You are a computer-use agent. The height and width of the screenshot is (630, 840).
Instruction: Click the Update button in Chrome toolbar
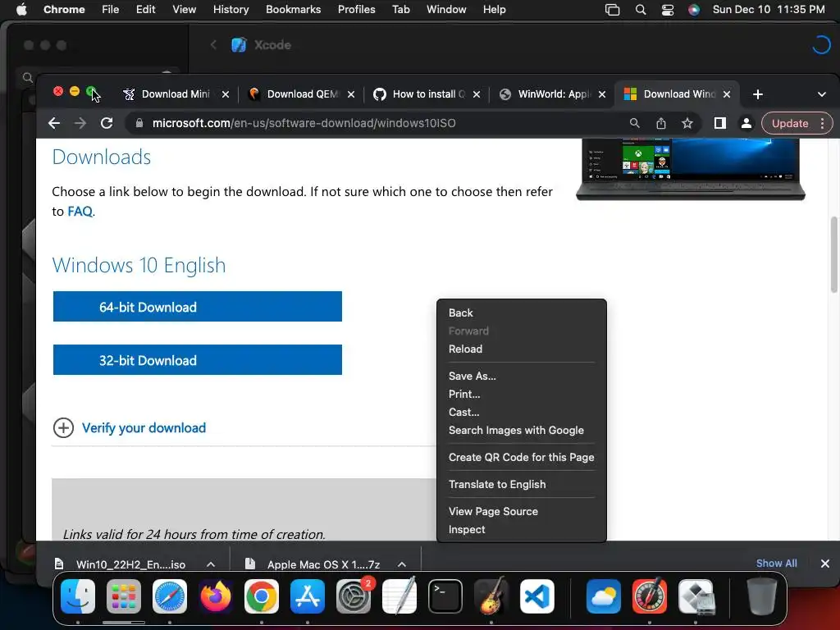(x=790, y=123)
